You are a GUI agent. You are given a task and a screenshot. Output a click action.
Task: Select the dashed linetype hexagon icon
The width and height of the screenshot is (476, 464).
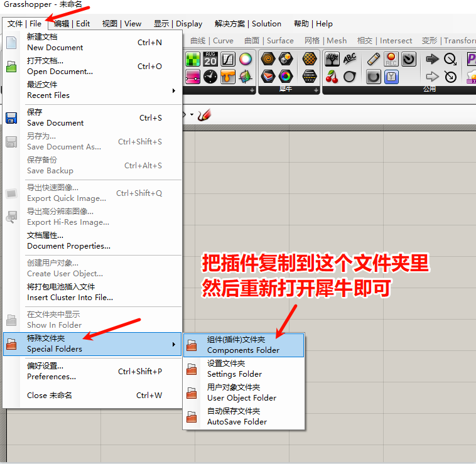coord(310,77)
